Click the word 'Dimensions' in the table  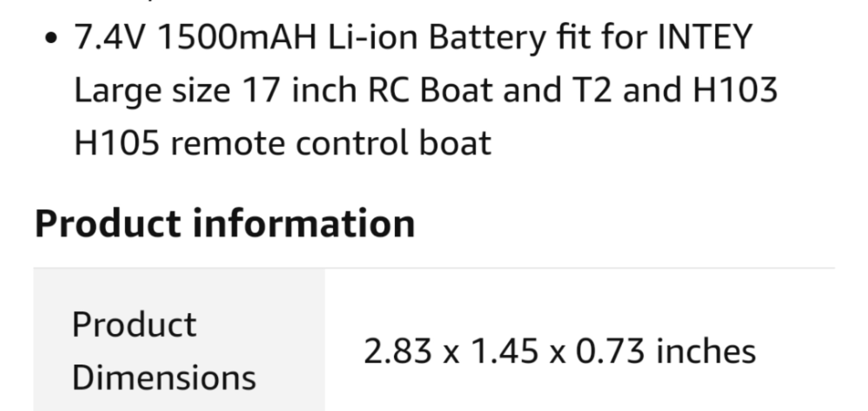point(164,377)
